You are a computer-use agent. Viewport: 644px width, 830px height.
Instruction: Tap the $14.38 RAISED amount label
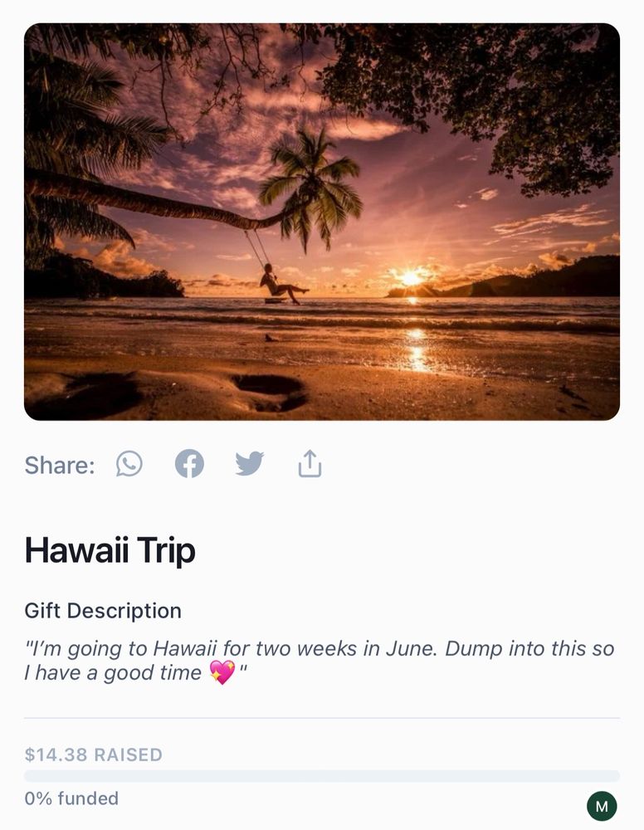click(x=94, y=754)
